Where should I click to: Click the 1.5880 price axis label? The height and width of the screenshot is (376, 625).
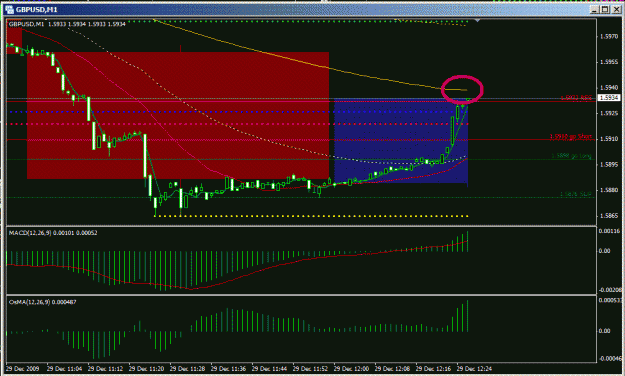609,190
